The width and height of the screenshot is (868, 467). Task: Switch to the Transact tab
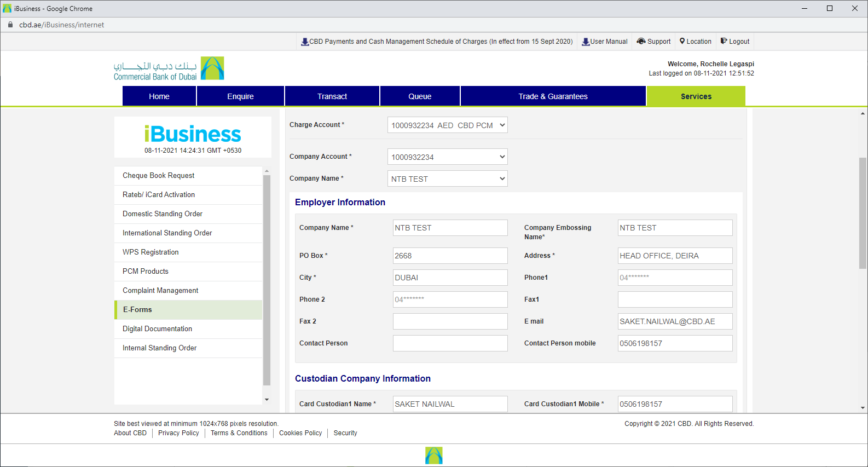pyautogui.click(x=332, y=96)
